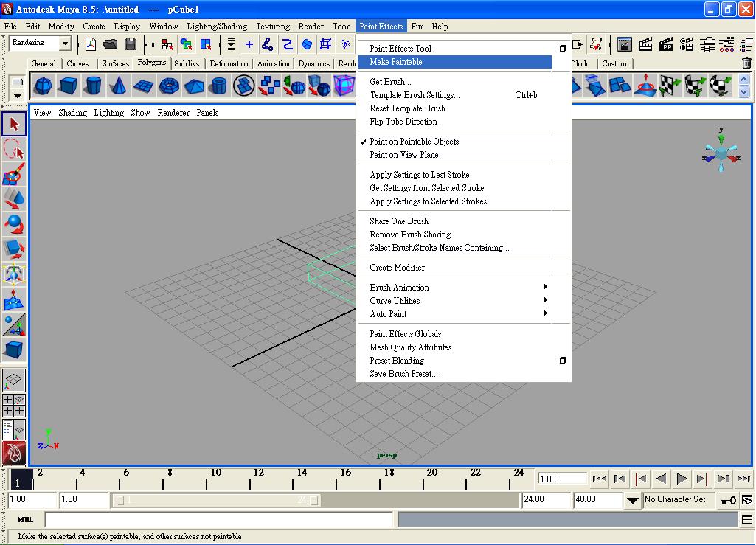Toggle auto keyframe key button
756x545 pixels.
(x=728, y=500)
